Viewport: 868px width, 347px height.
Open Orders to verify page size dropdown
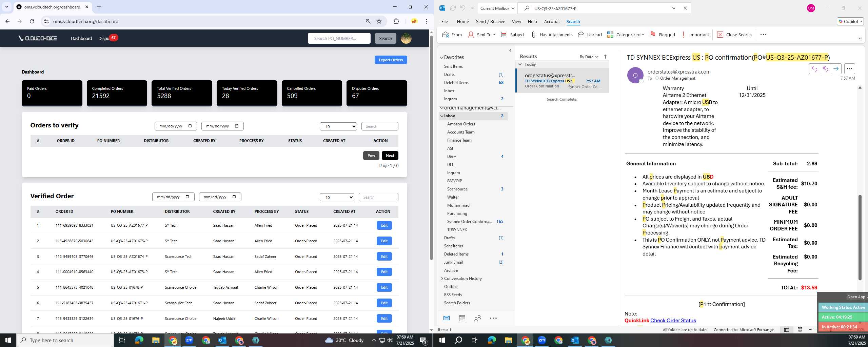[x=338, y=126]
